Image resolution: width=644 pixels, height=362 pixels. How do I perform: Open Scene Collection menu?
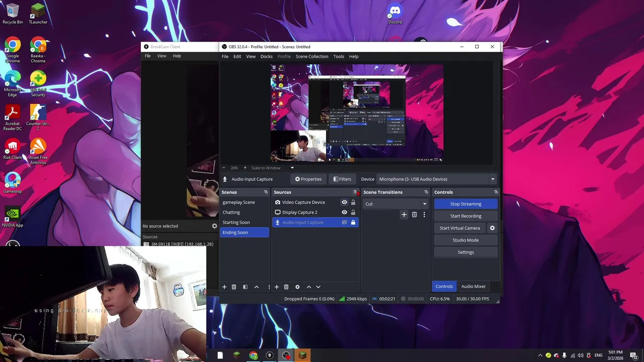click(x=311, y=56)
